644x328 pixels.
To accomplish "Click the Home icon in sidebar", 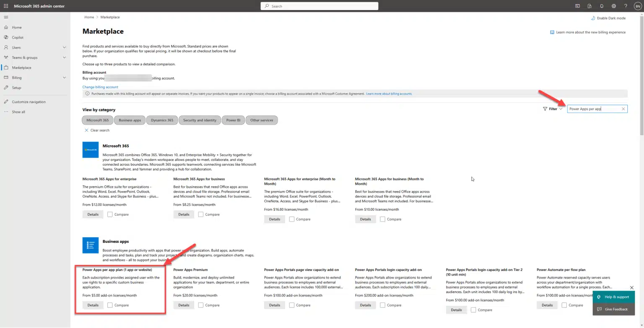I will click(6, 27).
